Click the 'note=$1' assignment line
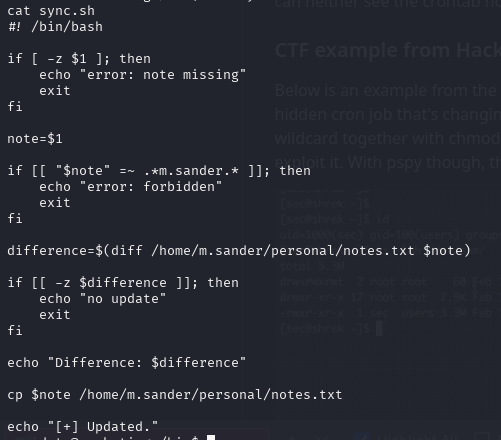The image size is (501, 440). 35,139
